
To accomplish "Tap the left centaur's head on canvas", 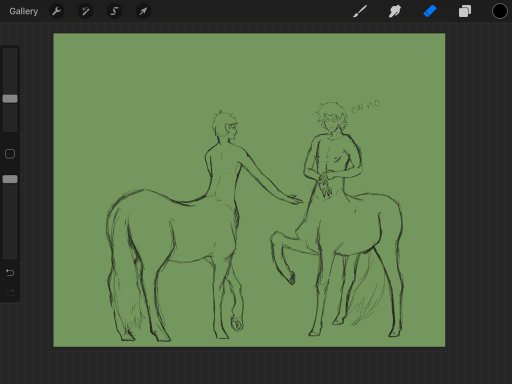I will coord(225,126).
